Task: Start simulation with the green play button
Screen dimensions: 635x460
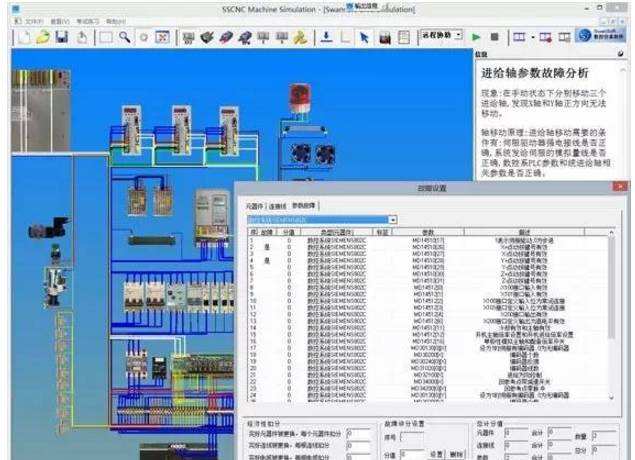Action: point(476,37)
